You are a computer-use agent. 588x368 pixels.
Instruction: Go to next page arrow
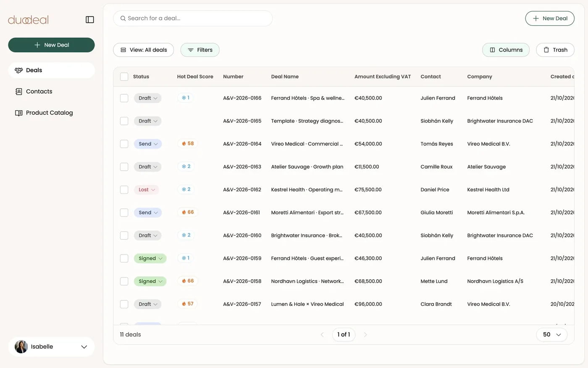tap(365, 335)
